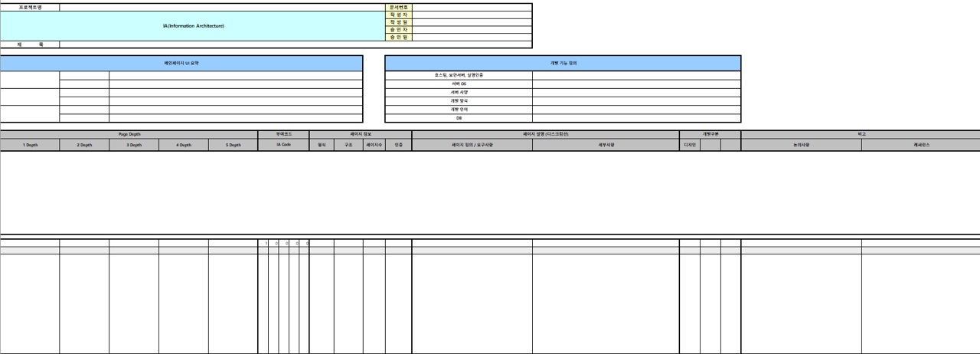Select the 개발 기능 정의 header
Screen dimensions: 980x354
click(563, 63)
